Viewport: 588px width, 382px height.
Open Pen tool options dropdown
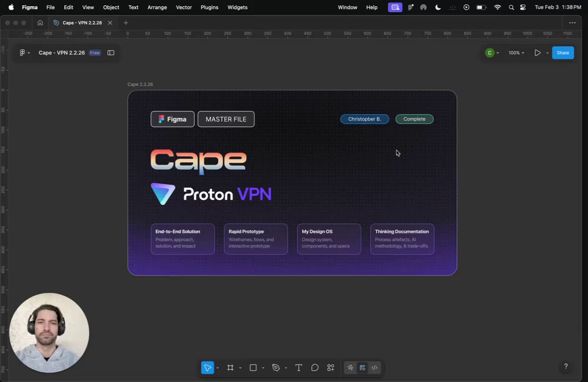coord(286,368)
